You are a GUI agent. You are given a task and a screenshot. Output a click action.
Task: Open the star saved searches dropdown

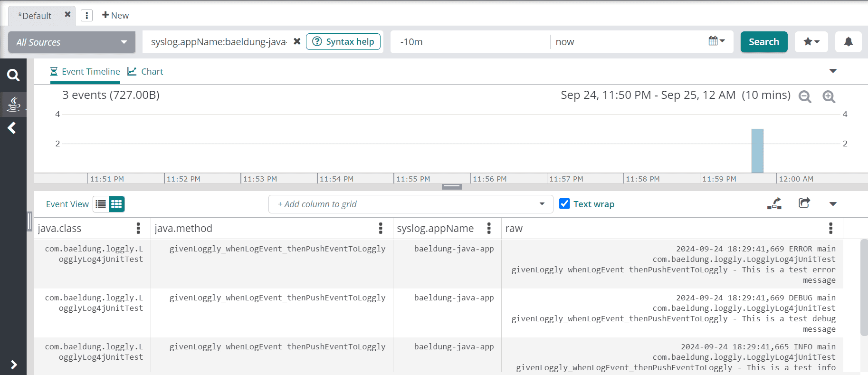click(811, 42)
